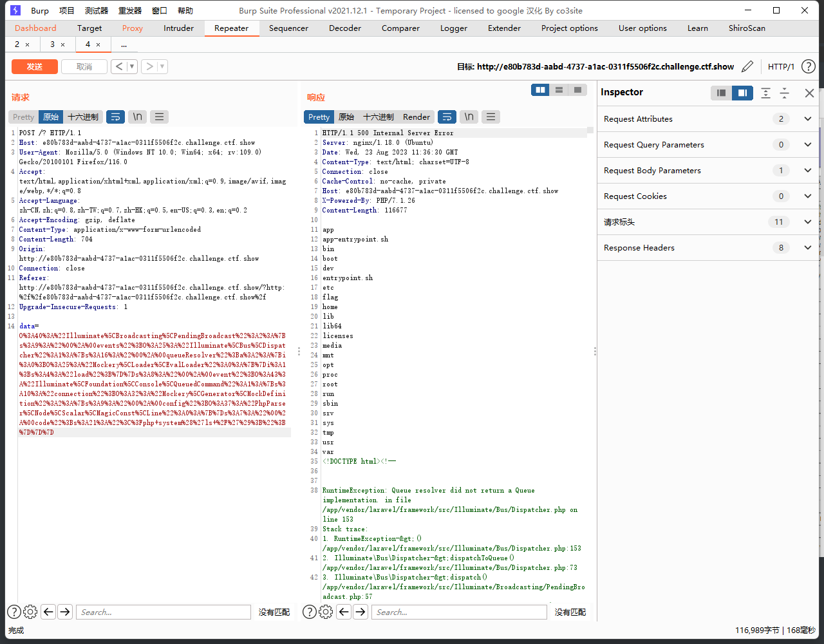Image resolution: width=824 pixels, height=644 pixels.
Task: Switch to the Extender tab
Action: pos(505,28)
